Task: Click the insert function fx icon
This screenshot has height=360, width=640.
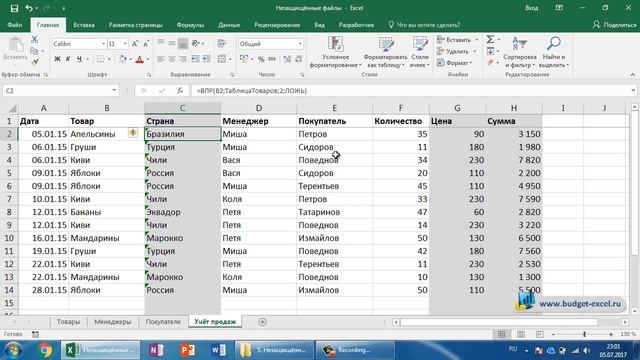Action: tap(180, 91)
